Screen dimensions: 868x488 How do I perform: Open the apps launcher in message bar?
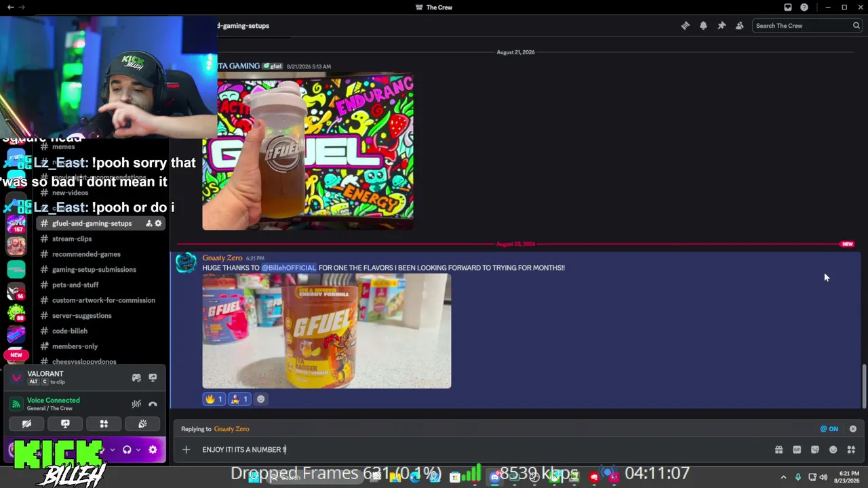pos(851,449)
